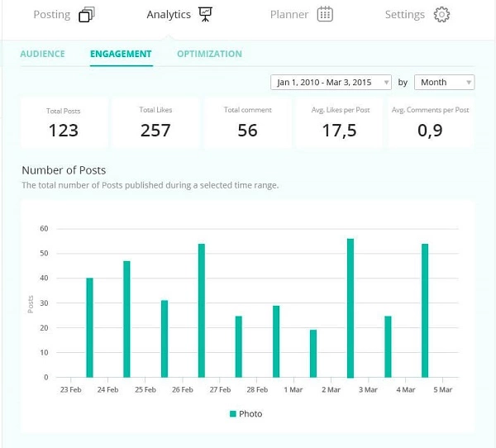496x448 pixels.
Task: Select the Engagement tab
Action: click(121, 54)
